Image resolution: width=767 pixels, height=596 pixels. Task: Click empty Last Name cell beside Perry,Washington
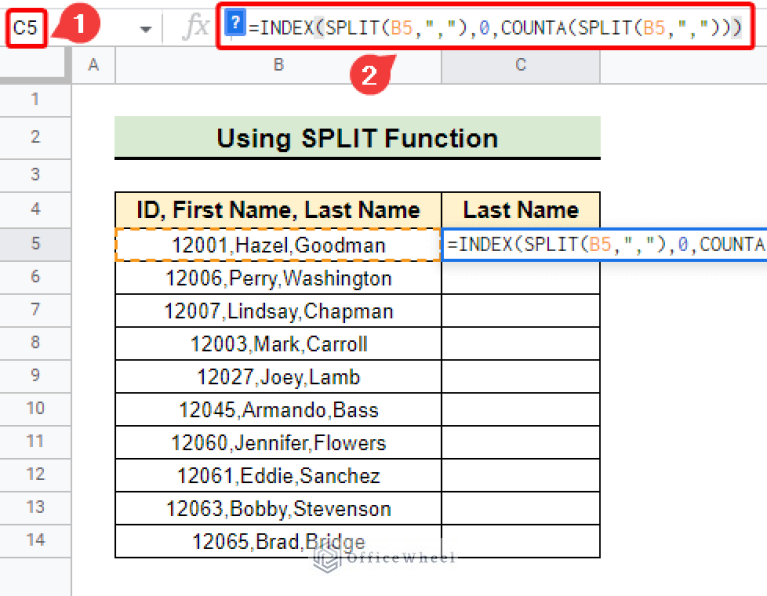click(520, 277)
